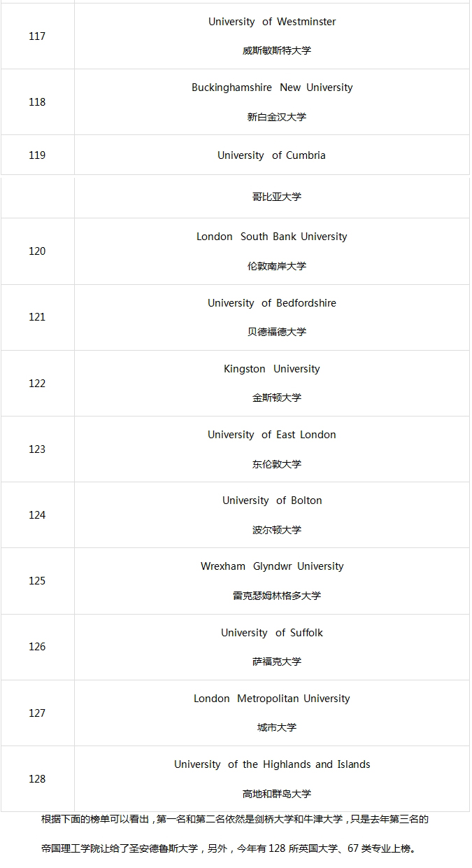Select rank number 117 cell
The image size is (472, 868).
[37, 36]
